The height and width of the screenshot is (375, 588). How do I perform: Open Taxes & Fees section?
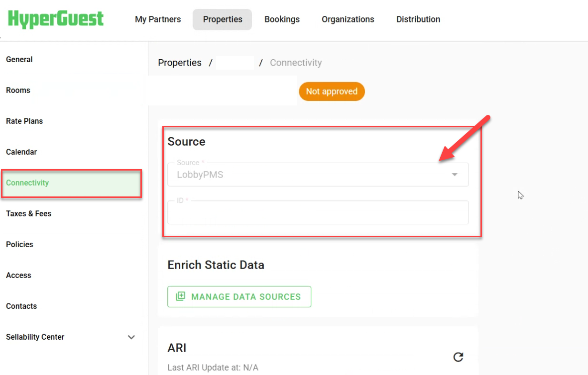tap(28, 213)
